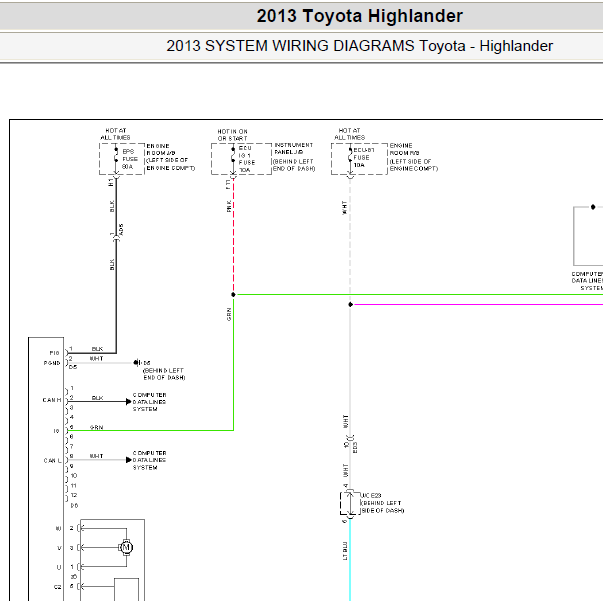Click the ECU-B1 10A fuse symbol
Screen dimensions: 603x601
tap(350, 159)
